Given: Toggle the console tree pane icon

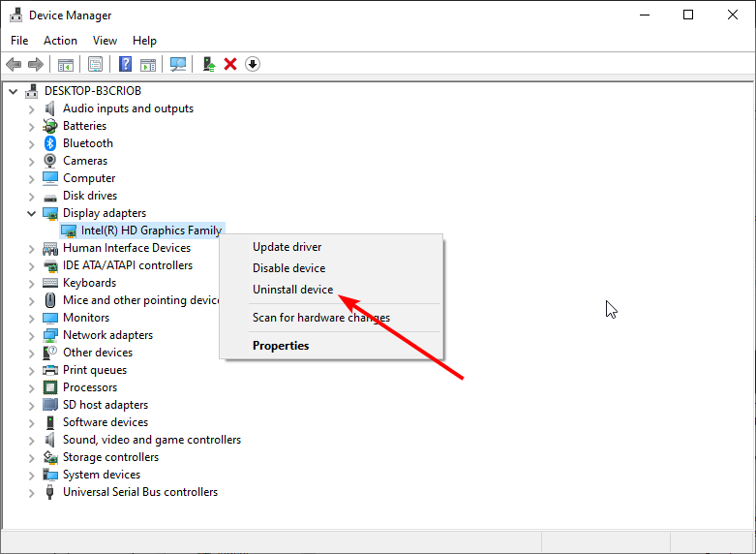Looking at the screenshot, I should pos(66,64).
